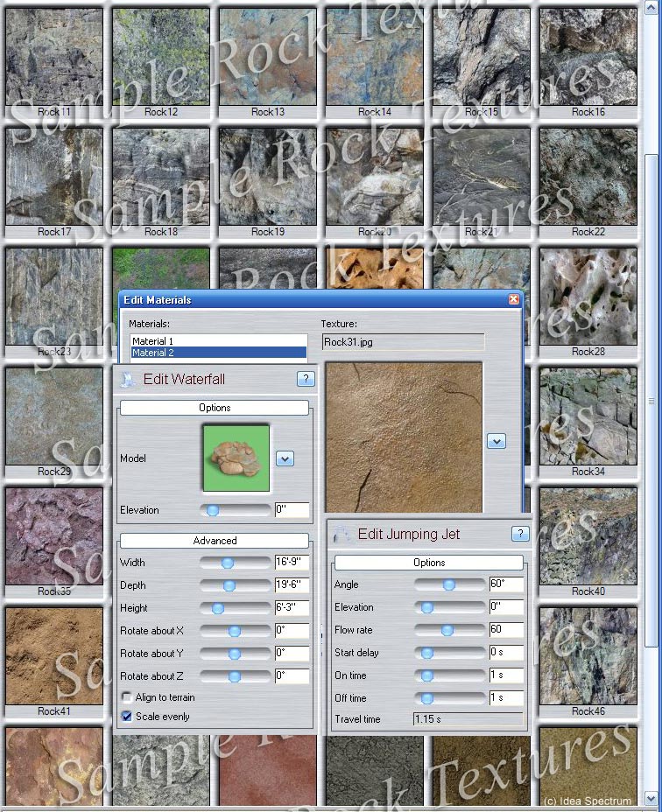Viewport: 662px width, 812px height.
Task: Click the jumping jet Elevation value field
Action: [x=506, y=607]
